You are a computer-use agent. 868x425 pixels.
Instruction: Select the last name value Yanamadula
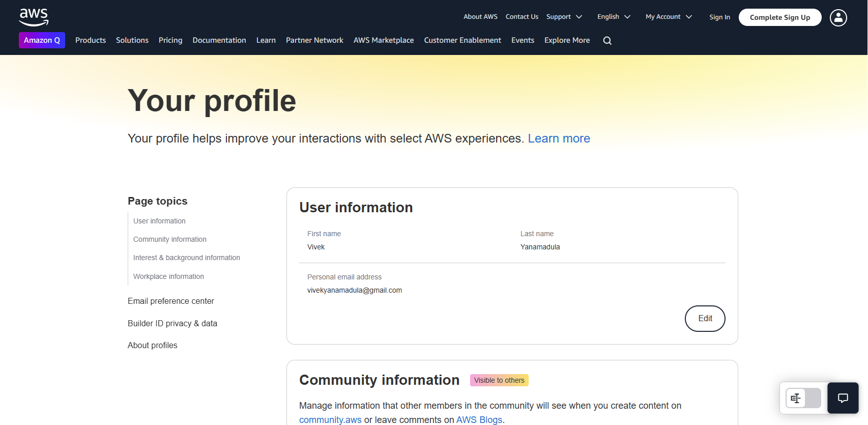[540, 247]
